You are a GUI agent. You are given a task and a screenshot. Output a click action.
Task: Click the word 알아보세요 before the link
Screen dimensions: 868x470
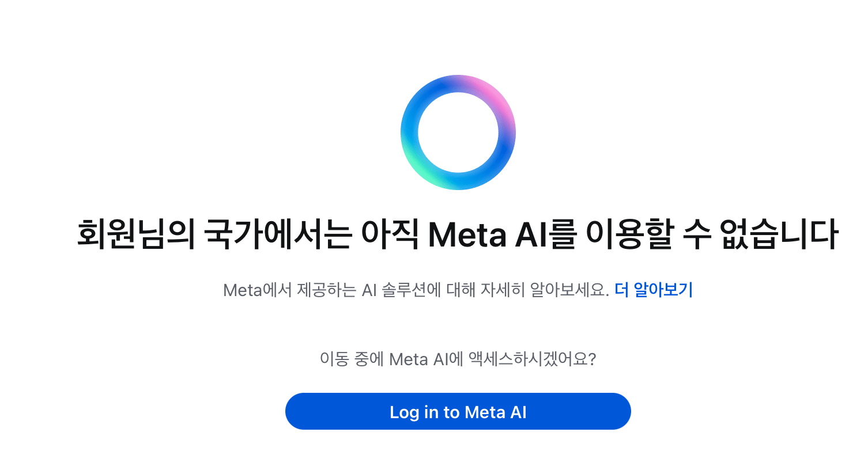coord(567,290)
